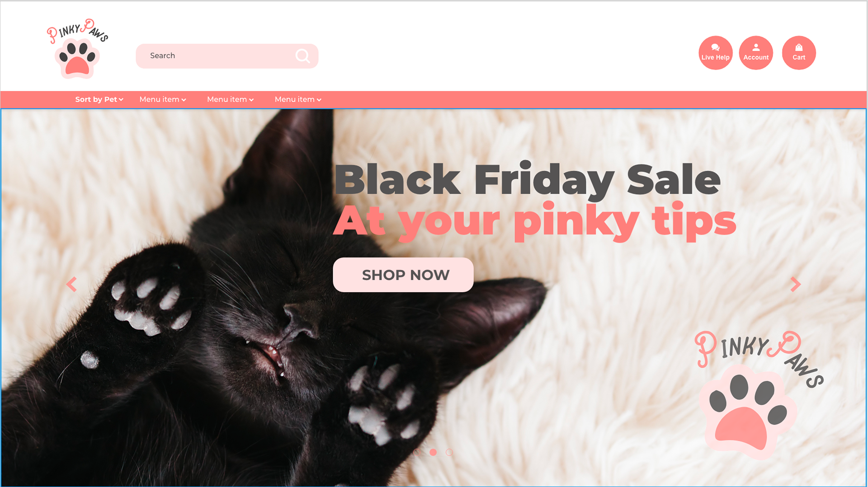Go to previous slide with left arrow
This screenshot has width=868, height=487.
click(x=71, y=284)
